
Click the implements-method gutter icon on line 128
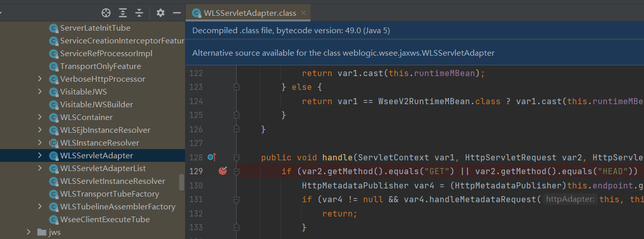(x=212, y=157)
